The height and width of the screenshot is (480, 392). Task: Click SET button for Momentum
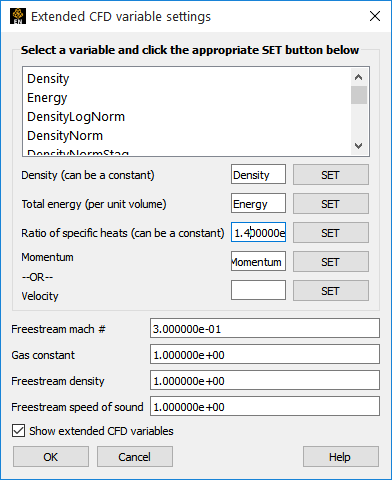point(331,261)
